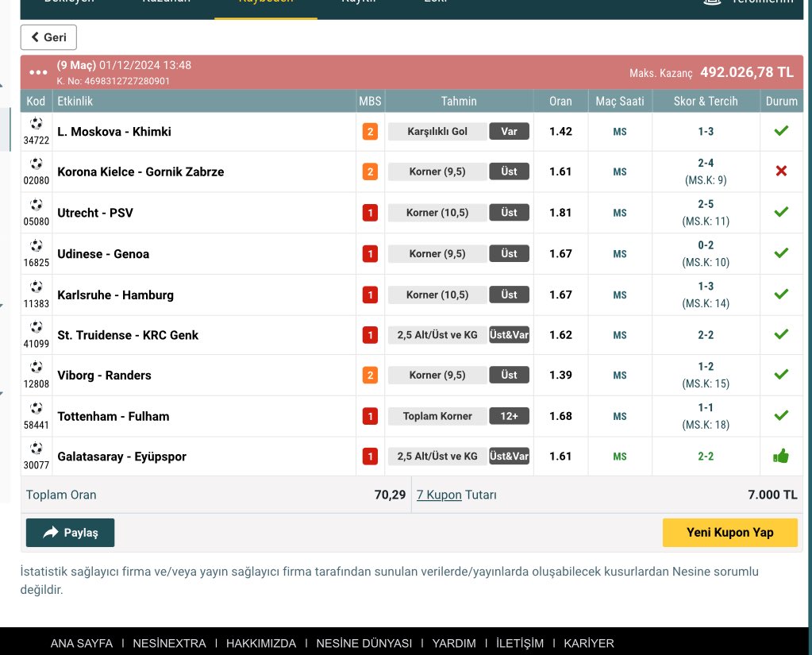Click the Oran column header
This screenshot has width=812, height=655.
[560, 101]
